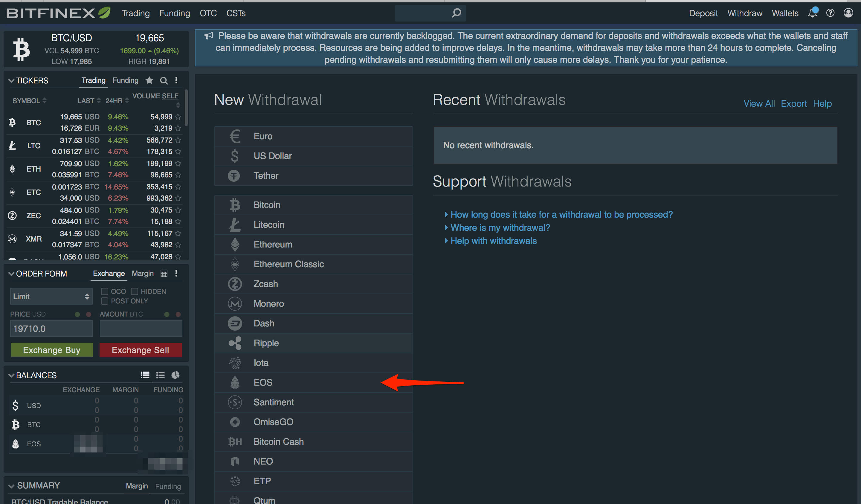This screenshot has width=861, height=504.
Task: Collapse the BALANCES panel
Action: coord(11,375)
